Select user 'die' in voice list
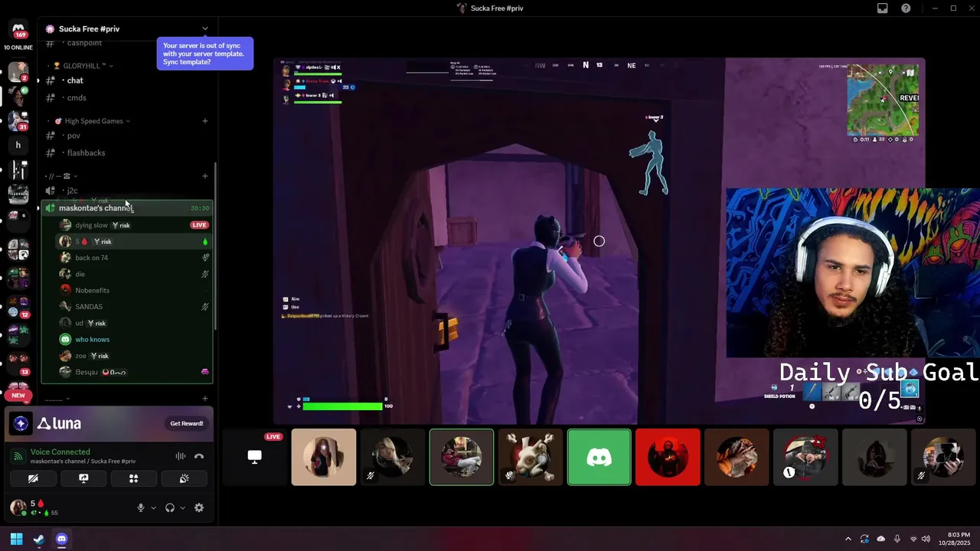980x551 pixels. click(x=134, y=274)
